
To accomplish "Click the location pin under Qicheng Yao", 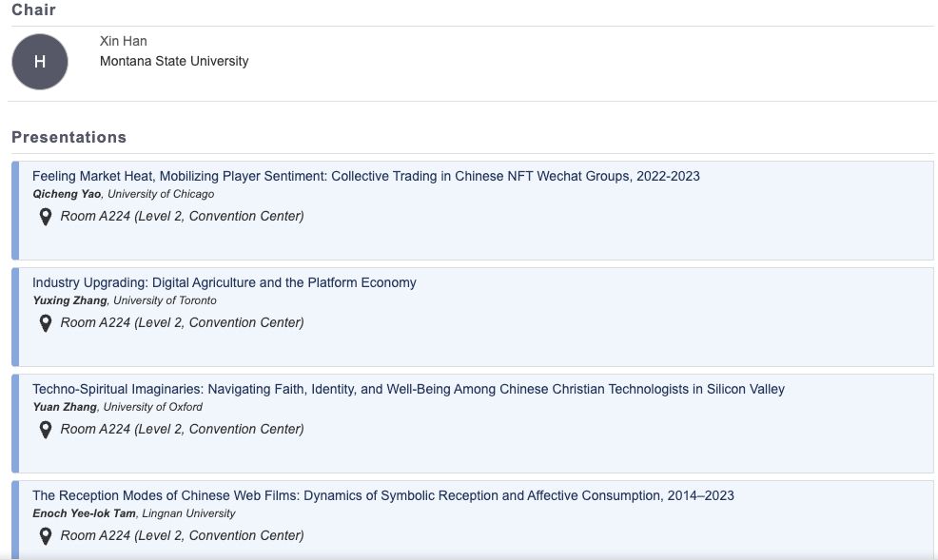I will (x=46, y=217).
